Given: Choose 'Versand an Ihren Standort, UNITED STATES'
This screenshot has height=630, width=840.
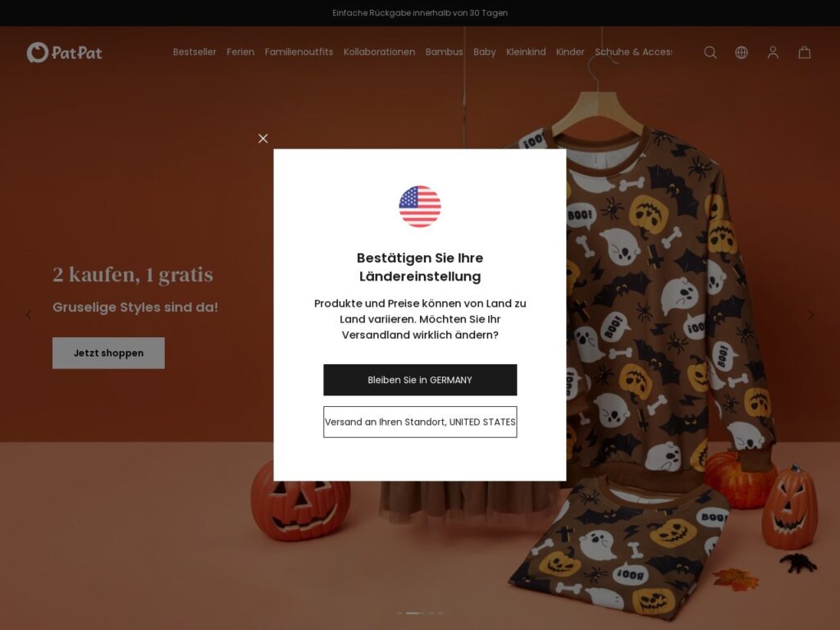Looking at the screenshot, I should coord(420,422).
